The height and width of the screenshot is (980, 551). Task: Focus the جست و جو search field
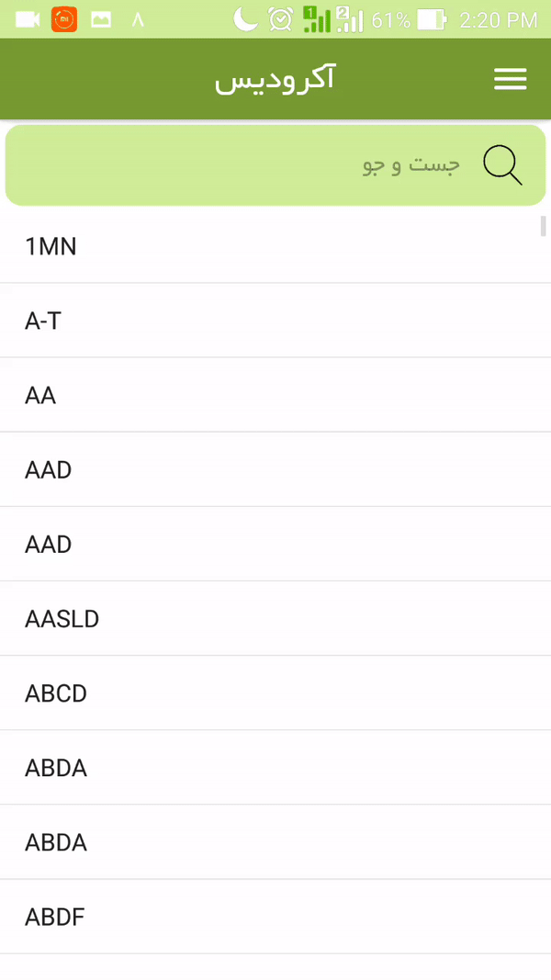pos(275,165)
